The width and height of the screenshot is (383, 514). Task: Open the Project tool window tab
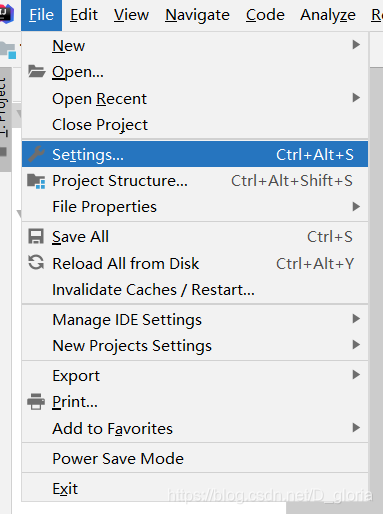click(x=5, y=107)
